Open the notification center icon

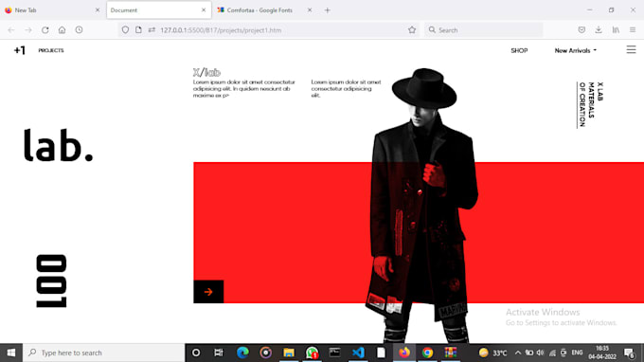click(x=629, y=353)
